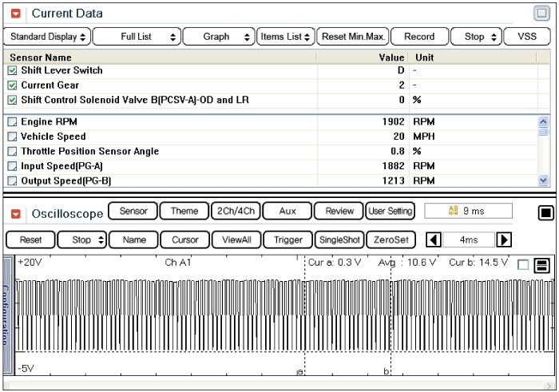Collapse the Oscilloscope panel red arrow icon

click(x=16, y=214)
